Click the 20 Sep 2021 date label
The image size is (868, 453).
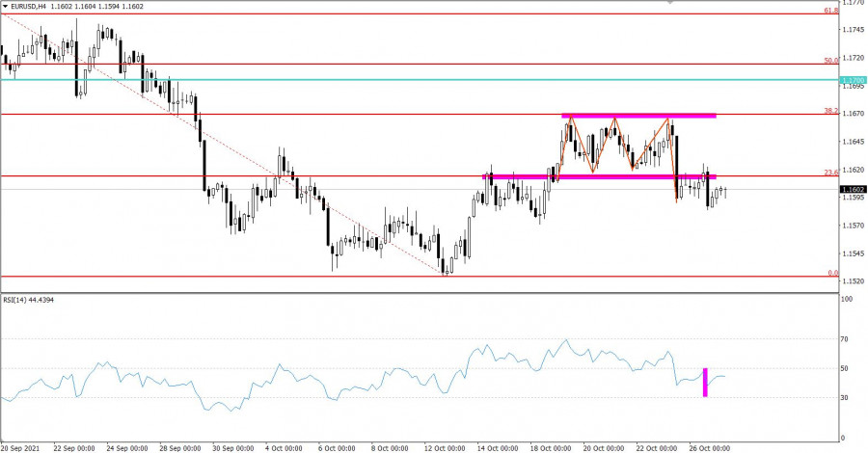[x=20, y=448]
